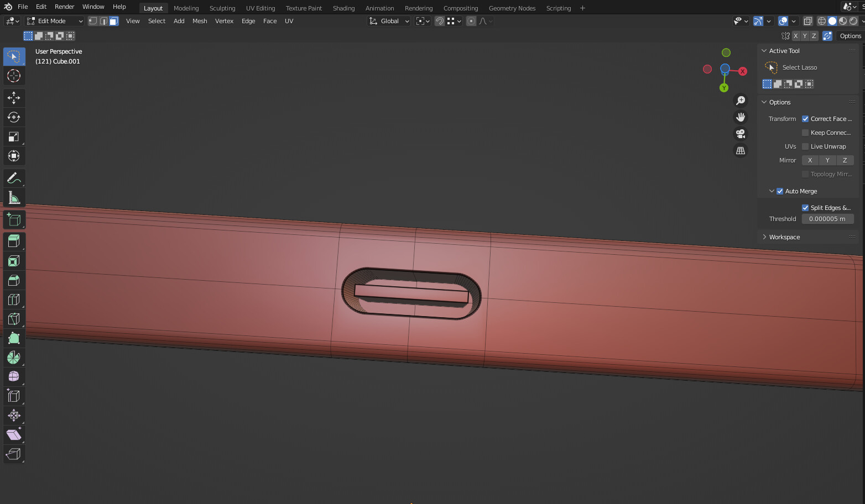
Task: Collapse the Options panel
Action: click(x=764, y=102)
